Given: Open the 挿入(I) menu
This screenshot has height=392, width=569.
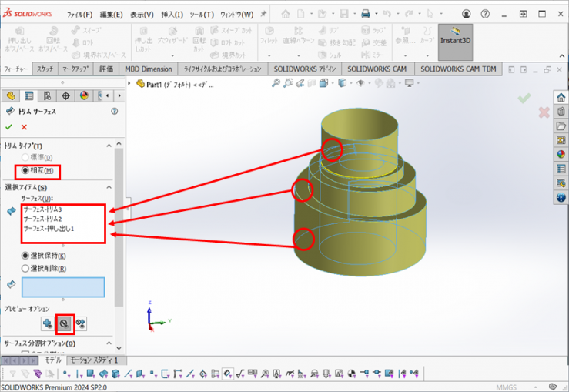Looking at the screenshot, I should 171,15.
